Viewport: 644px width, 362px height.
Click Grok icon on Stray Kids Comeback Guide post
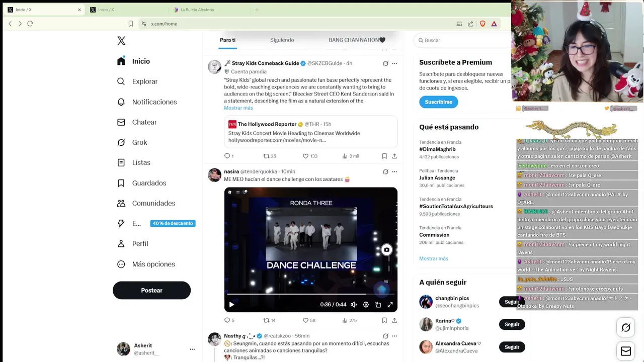[385, 63]
